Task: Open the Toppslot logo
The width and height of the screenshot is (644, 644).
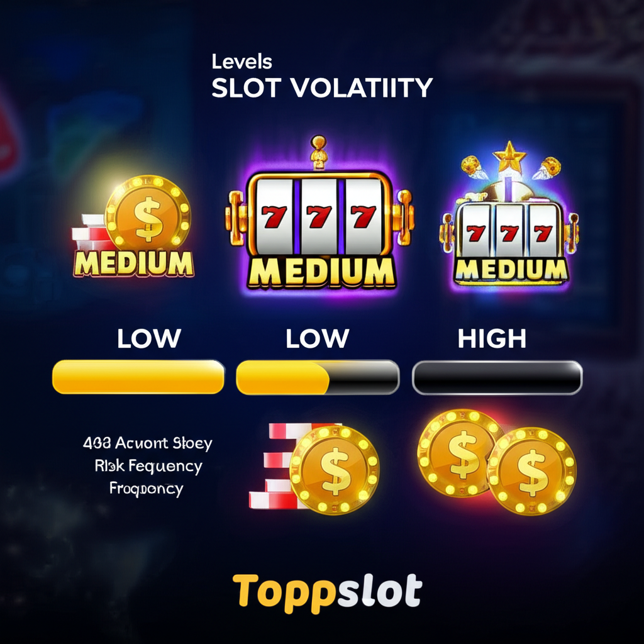Action: [327, 592]
